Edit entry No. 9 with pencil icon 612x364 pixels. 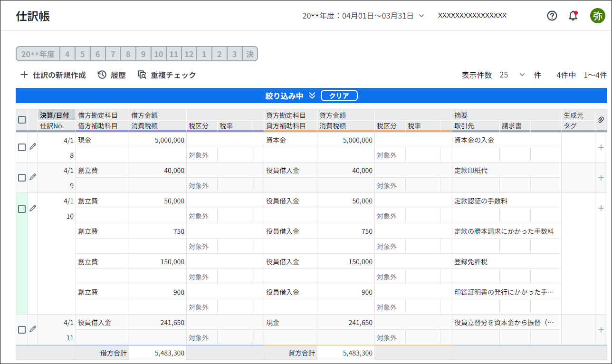(x=32, y=177)
